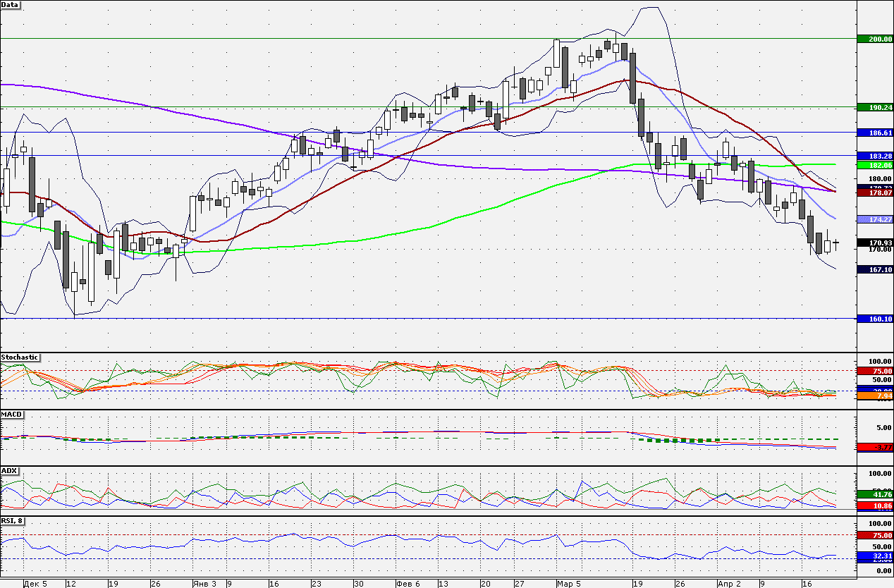Select the ADX indicator label
The width and height of the screenshot is (894, 588).
[9, 470]
